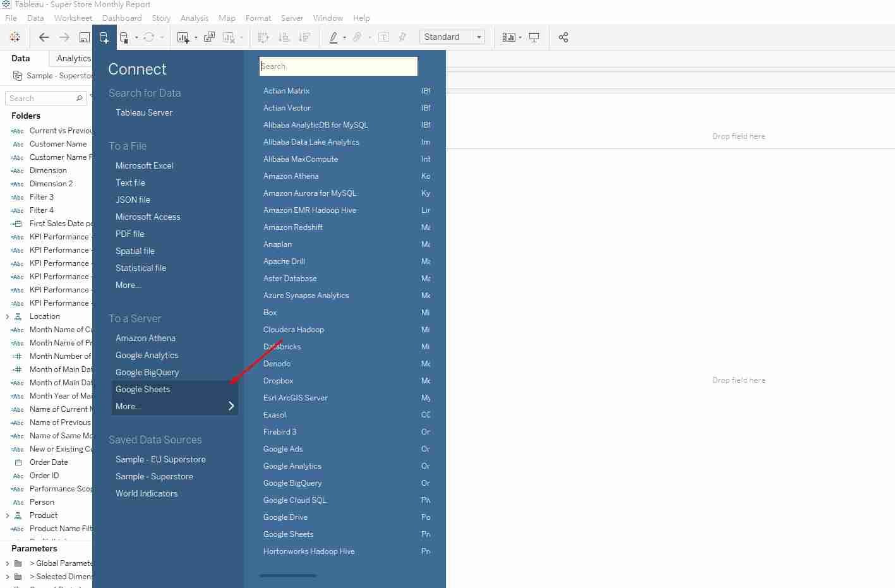Image resolution: width=895 pixels, height=588 pixels.
Task: Click the Share workbook icon
Action: 563,37
